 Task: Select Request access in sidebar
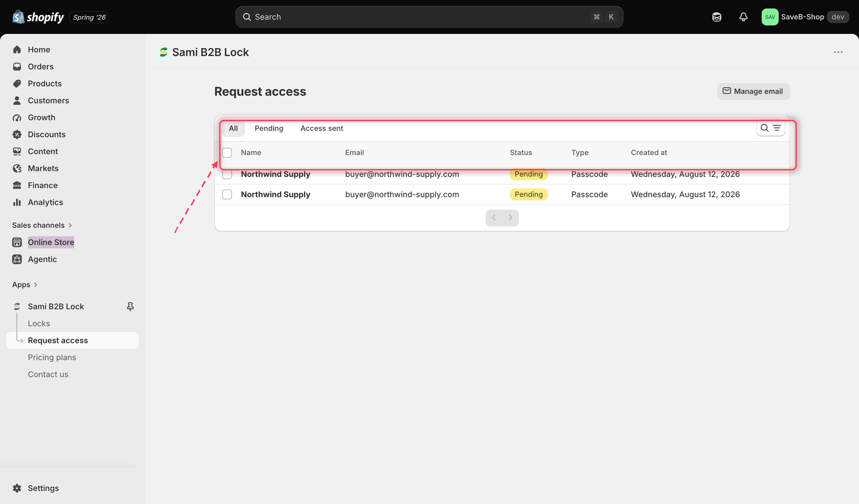pyautogui.click(x=72, y=341)
